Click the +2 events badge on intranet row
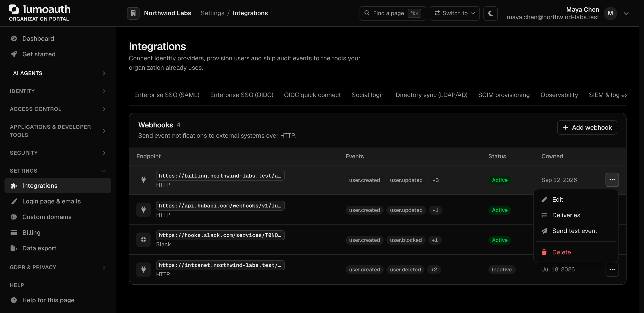This screenshot has height=313, width=644. pyautogui.click(x=434, y=270)
